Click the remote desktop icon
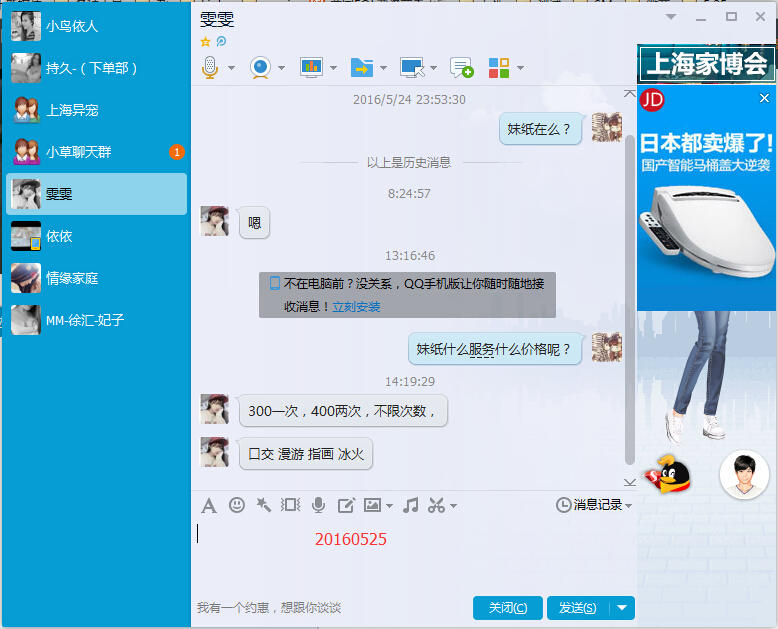This screenshot has height=629, width=778. pyautogui.click(x=412, y=67)
